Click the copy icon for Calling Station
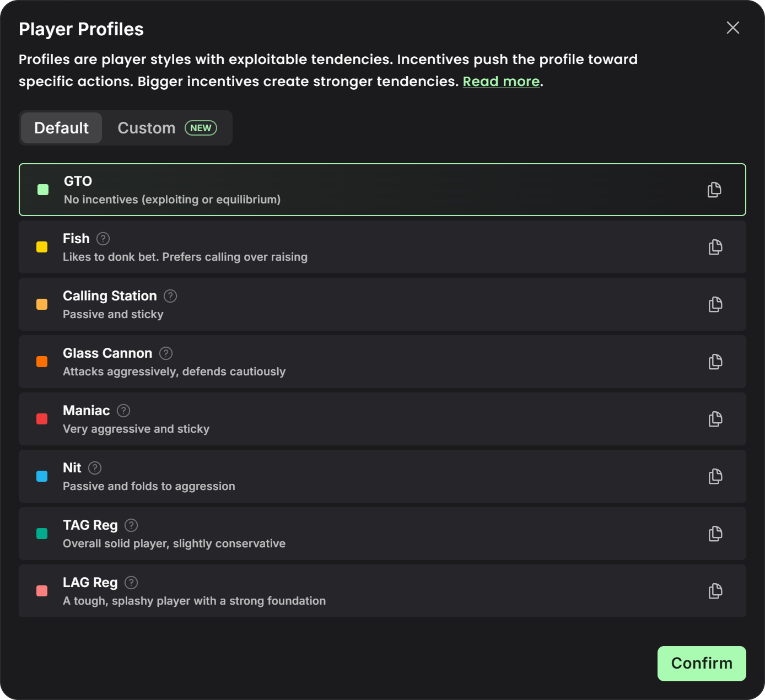 [x=715, y=304]
